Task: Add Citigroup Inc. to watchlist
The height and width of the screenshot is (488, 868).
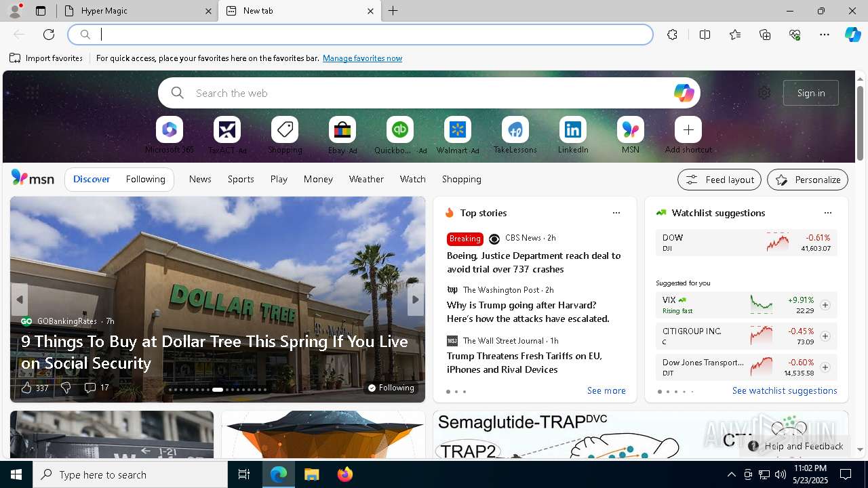Action: [x=825, y=336]
